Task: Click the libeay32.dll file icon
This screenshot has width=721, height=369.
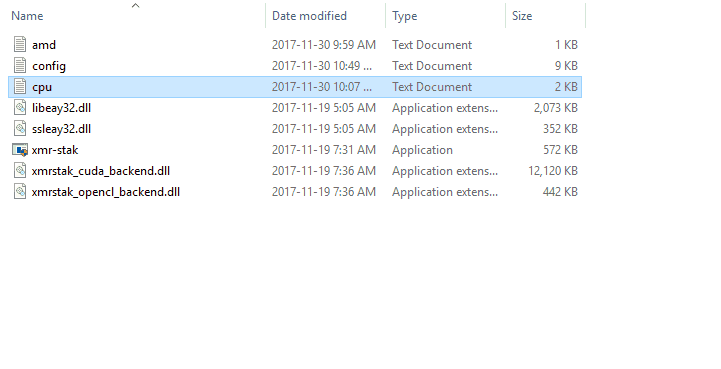Action: click(x=20, y=108)
